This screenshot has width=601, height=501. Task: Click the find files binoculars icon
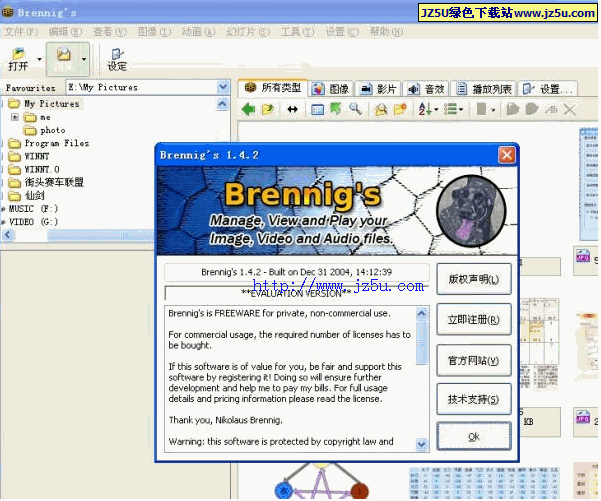[x=381, y=110]
